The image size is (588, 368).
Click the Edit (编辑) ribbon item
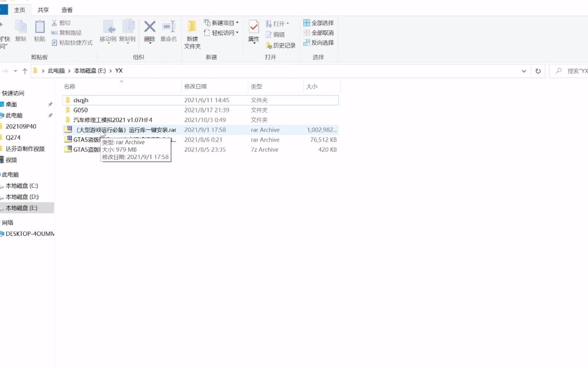pos(275,34)
